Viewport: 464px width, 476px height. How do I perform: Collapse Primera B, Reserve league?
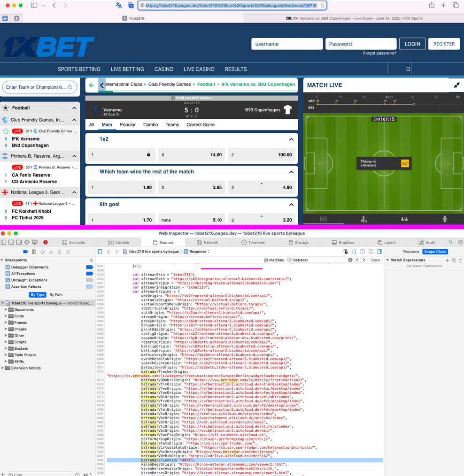[74, 156]
